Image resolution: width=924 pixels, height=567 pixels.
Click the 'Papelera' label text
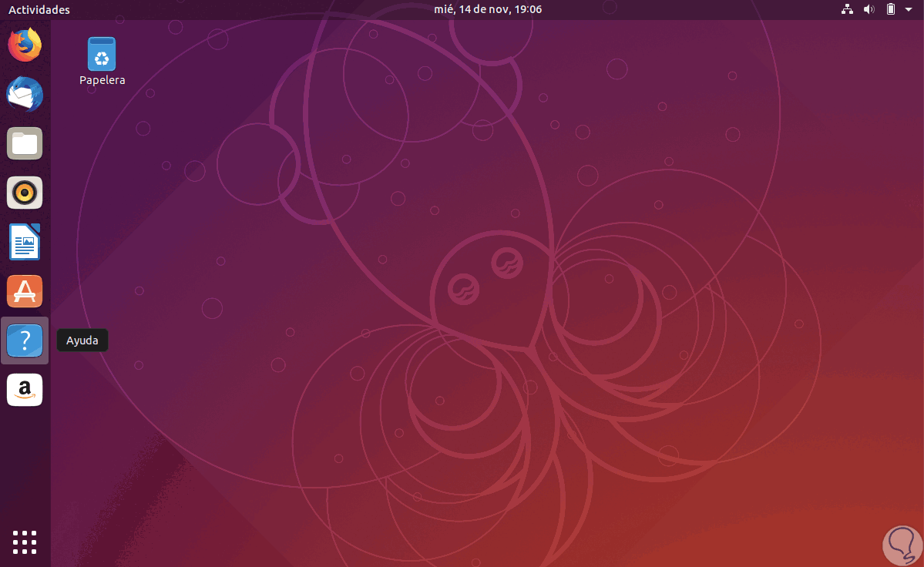point(102,80)
